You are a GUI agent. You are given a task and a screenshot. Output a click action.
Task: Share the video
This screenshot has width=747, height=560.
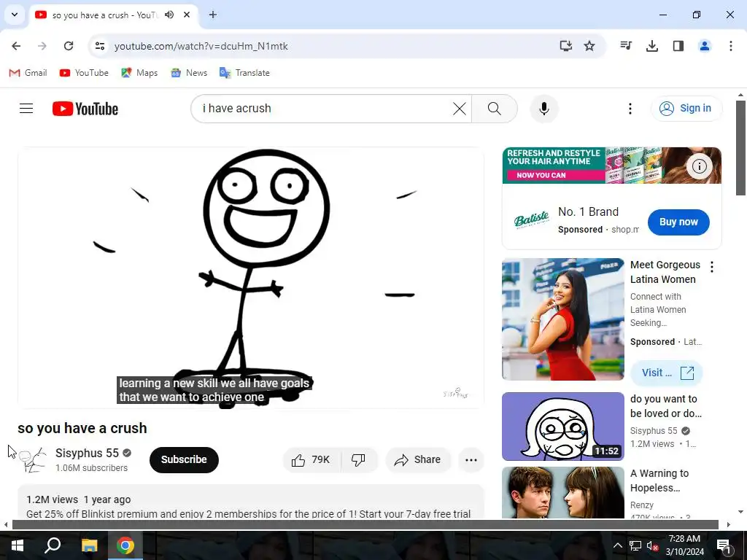point(418,459)
